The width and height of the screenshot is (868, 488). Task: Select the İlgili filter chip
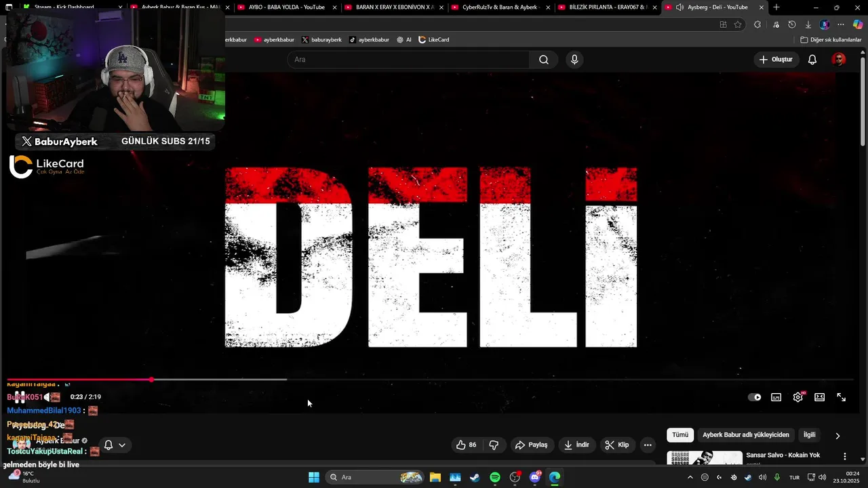809,434
